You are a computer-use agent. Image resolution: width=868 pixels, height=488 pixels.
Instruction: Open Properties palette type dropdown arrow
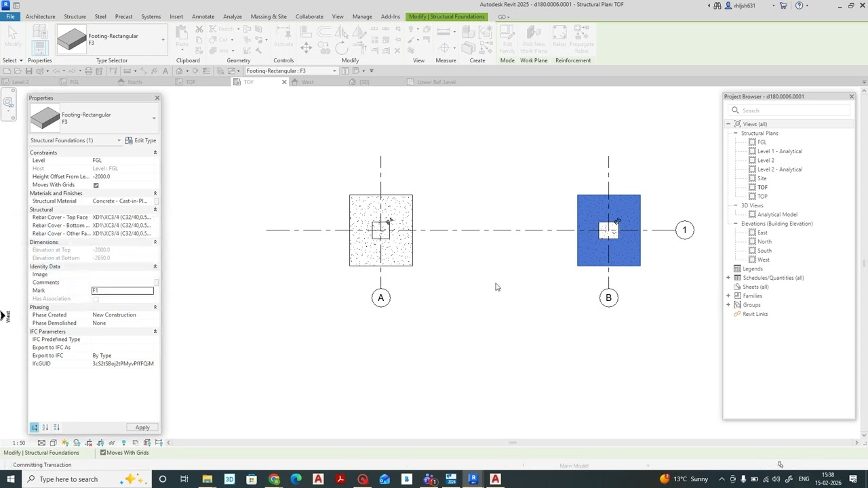click(x=154, y=119)
